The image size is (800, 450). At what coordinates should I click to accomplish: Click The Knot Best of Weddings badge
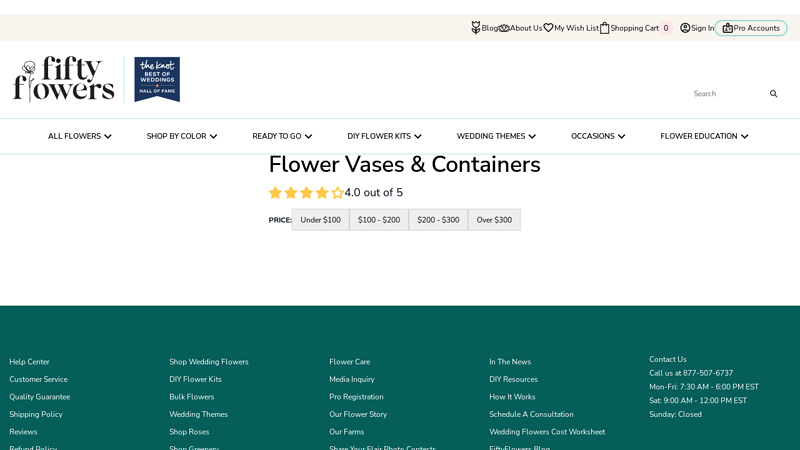click(x=157, y=79)
